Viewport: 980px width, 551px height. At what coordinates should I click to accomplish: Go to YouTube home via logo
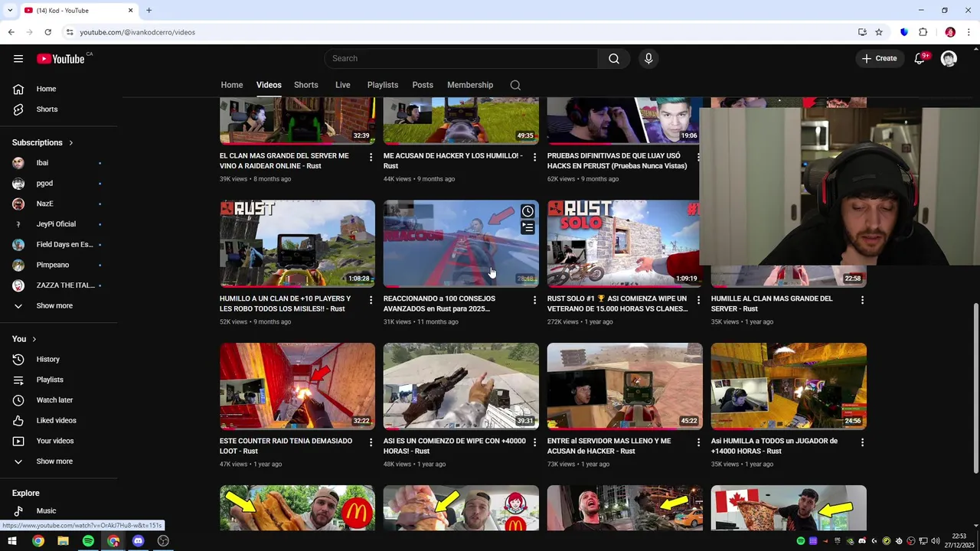coord(60,59)
